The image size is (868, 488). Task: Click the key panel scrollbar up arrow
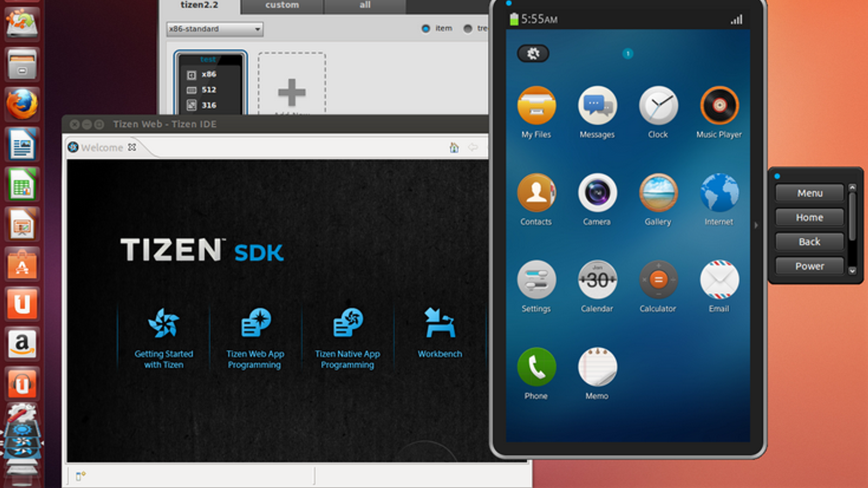[852, 188]
